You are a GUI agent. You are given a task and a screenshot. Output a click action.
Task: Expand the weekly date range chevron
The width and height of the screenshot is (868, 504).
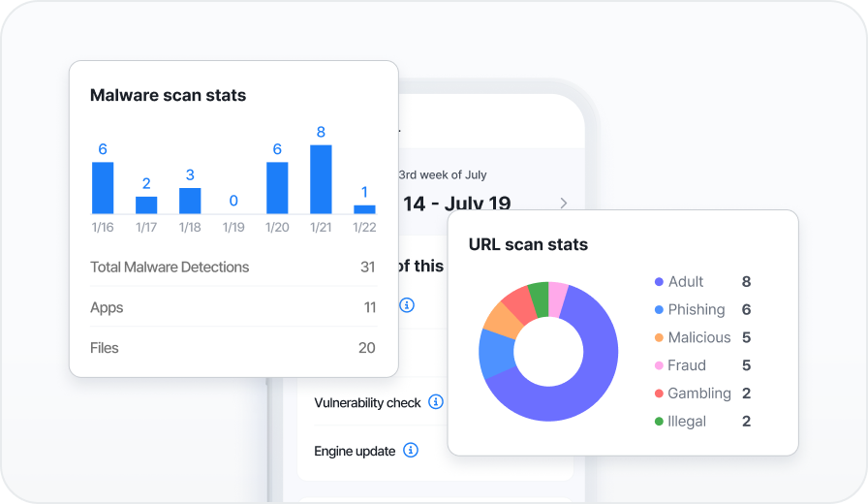[x=564, y=204]
